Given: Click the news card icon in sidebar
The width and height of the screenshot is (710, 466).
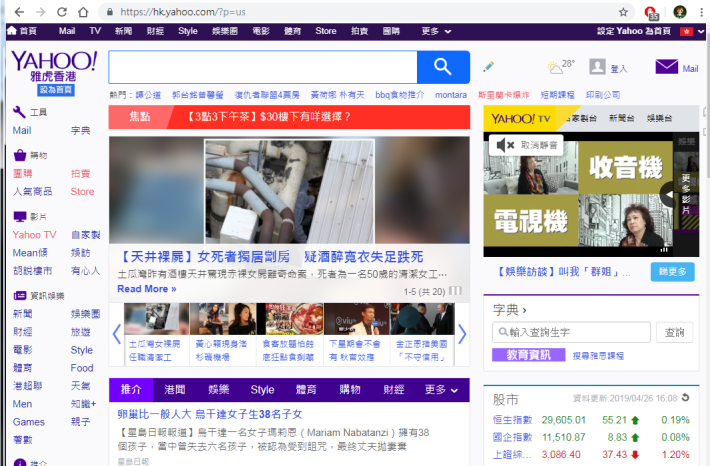Looking at the screenshot, I should click(20, 295).
